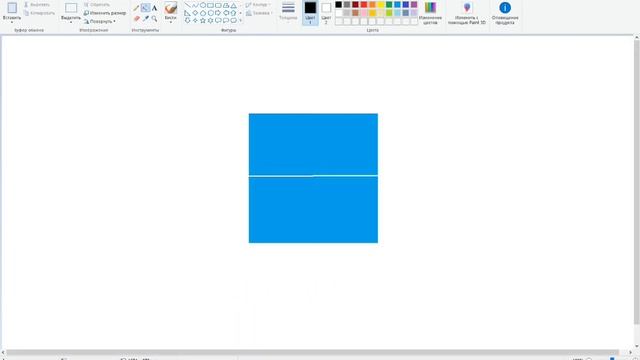Select the Fill with color bucket tool
The width and height of the screenshot is (640, 360).
click(145, 8)
